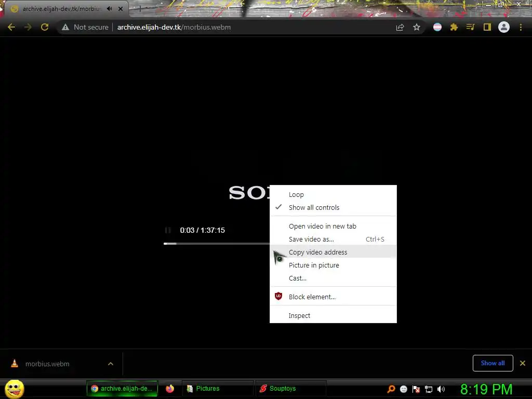Click the Not secure warning icon
532x399 pixels.
coord(65,27)
